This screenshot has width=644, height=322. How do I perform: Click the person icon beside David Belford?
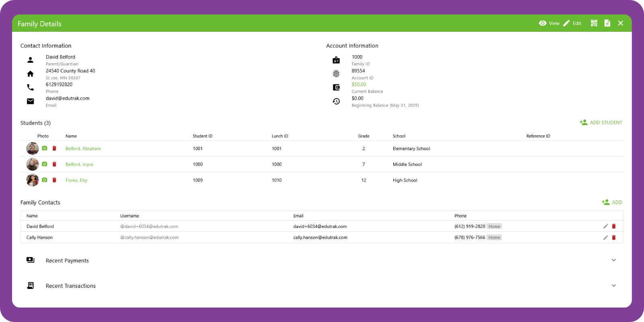[30, 60]
